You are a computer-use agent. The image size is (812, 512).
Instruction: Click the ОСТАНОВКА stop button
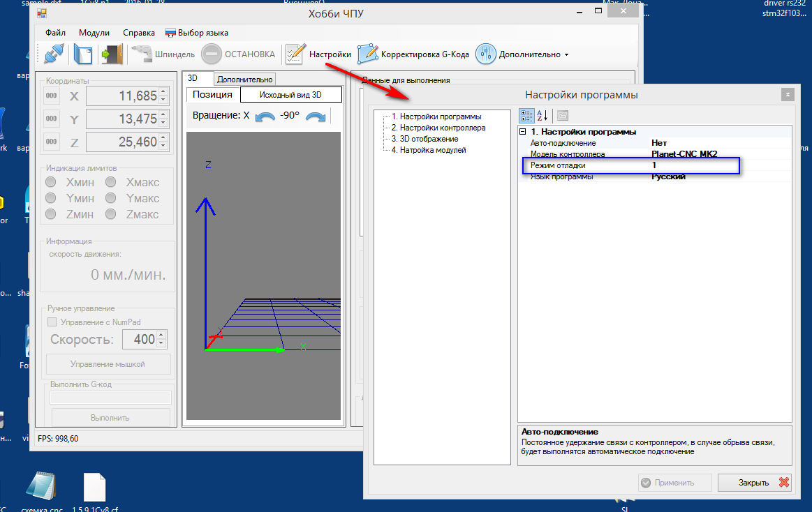point(238,54)
